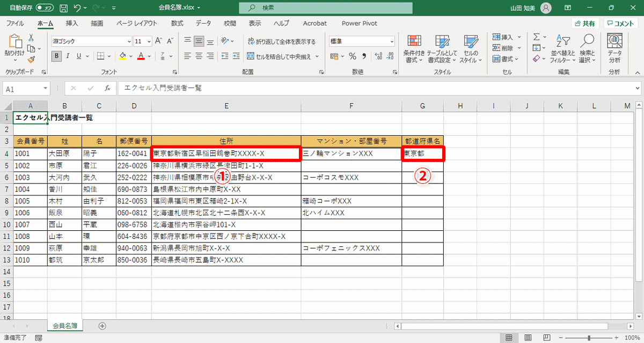Switch to normal view in status bar
The width and height of the screenshot is (644, 343).
pos(509,338)
